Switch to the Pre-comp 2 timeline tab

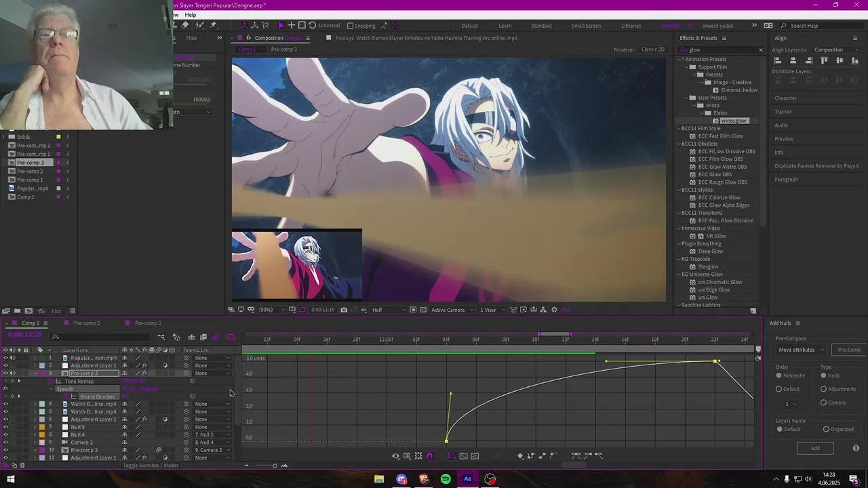87,323
